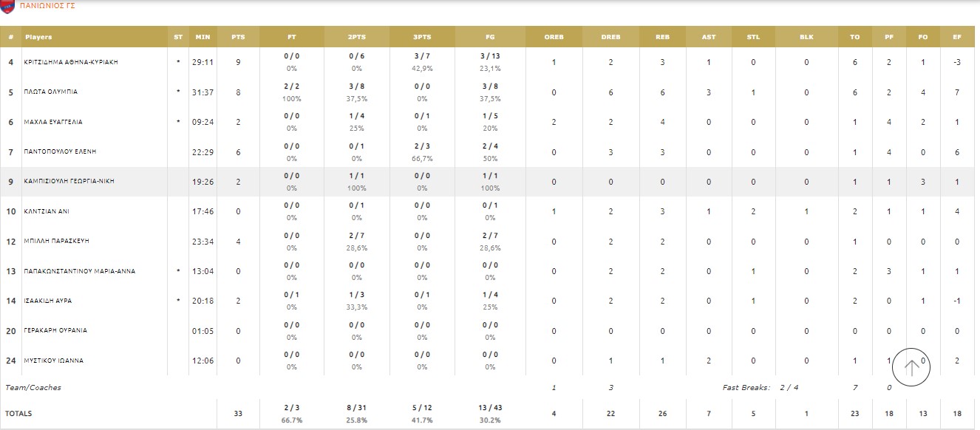The height and width of the screenshot is (430, 980).
Task: Select the TO turnovers column header
Action: (855, 37)
